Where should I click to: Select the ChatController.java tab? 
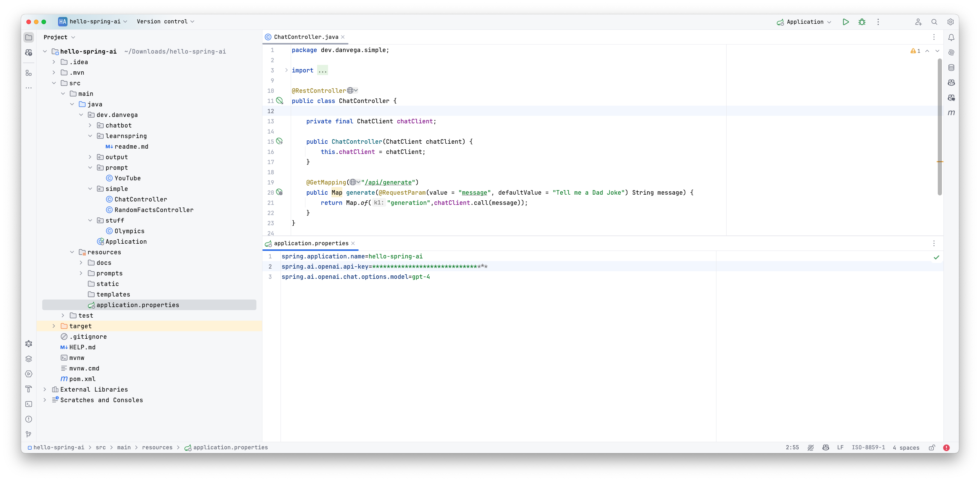click(x=306, y=37)
